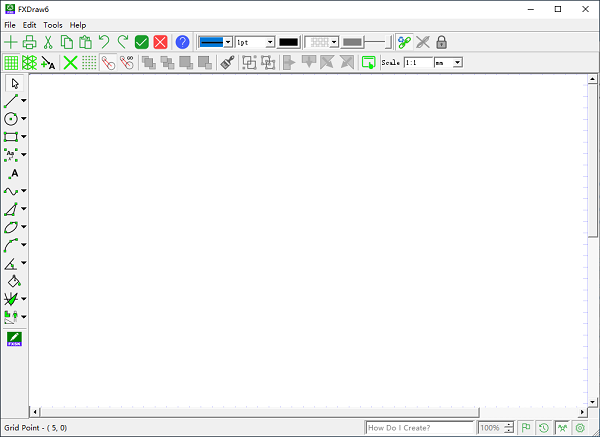This screenshot has height=437, width=600.
Task: Click the How Do I Create search box
Action: tap(419, 427)
